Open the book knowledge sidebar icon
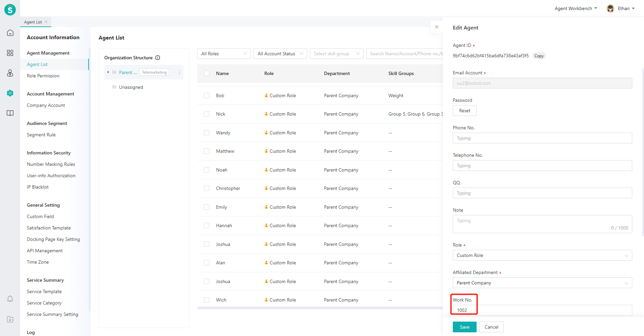The image size is (644, 336). pos(10,113)
